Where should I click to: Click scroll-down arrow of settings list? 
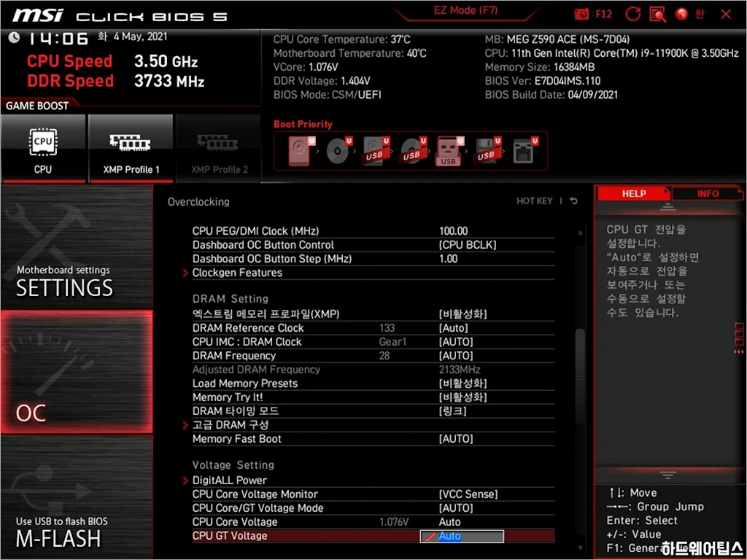point(580,548)
